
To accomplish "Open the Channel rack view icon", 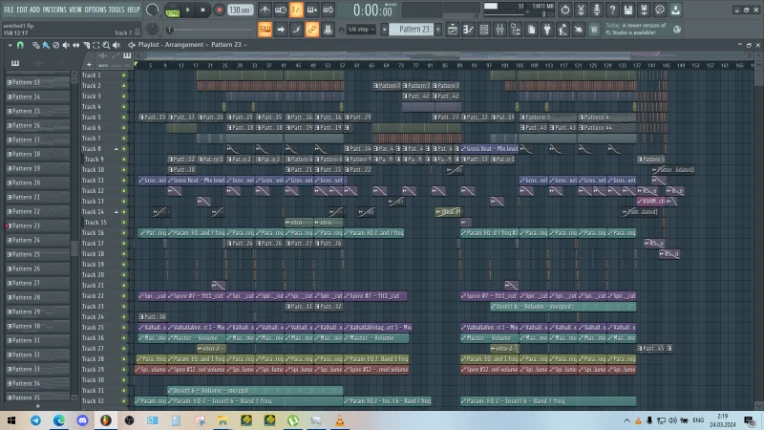I will (484, 30).
